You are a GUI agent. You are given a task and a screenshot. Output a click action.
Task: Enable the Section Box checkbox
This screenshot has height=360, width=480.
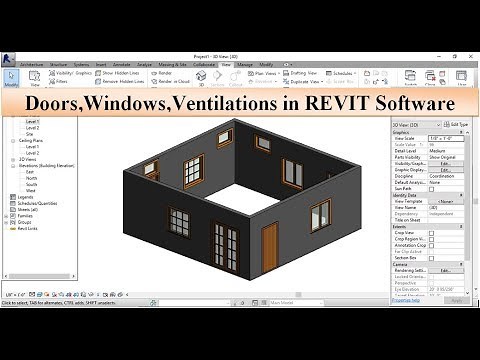[x=432, y=258]
